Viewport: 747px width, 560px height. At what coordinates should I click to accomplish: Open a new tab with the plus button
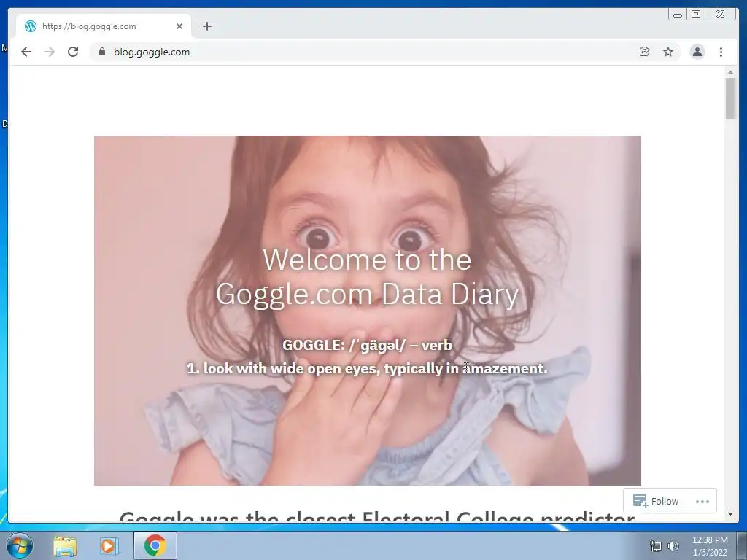206,26
